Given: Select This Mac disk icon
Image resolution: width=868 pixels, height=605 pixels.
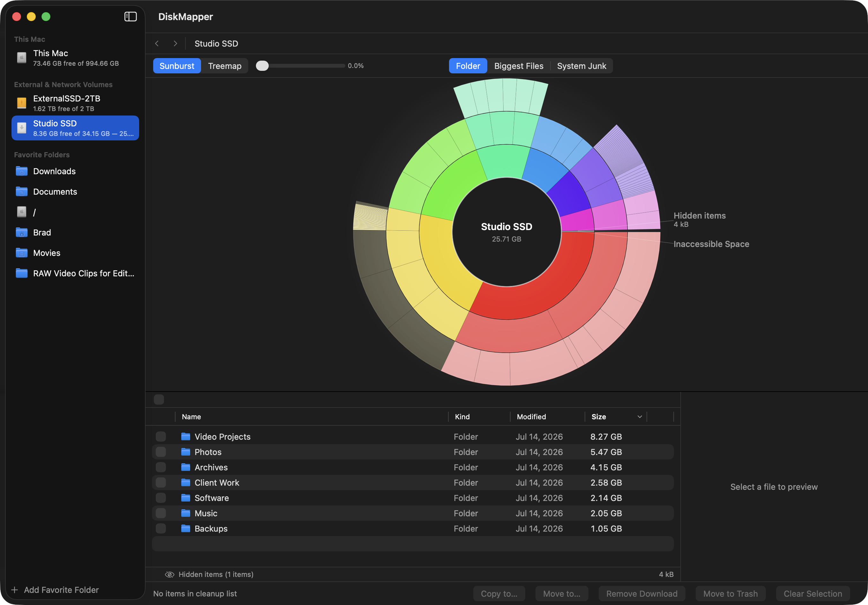Looking at the screenshot, I should pyautogui.click(x=22, y=58).
